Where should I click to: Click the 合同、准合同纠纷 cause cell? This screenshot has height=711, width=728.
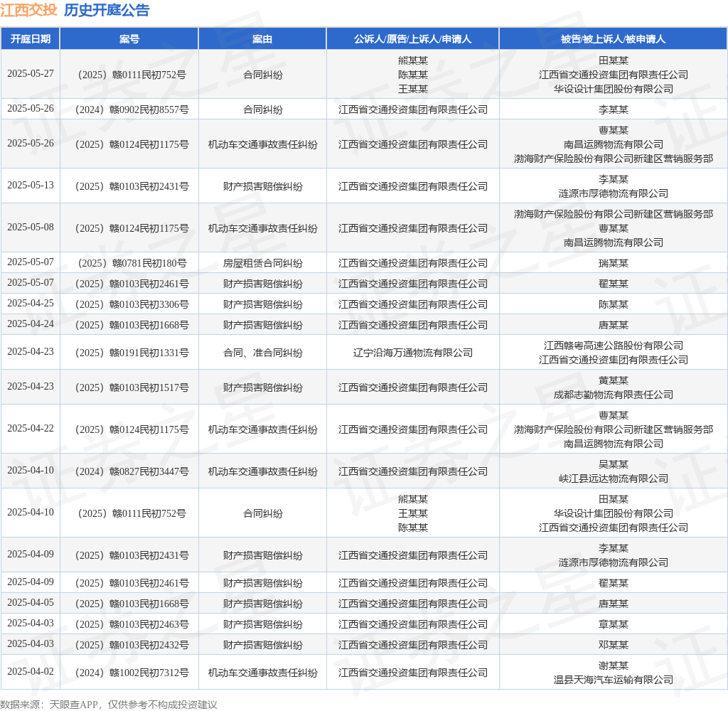[263, 353]
